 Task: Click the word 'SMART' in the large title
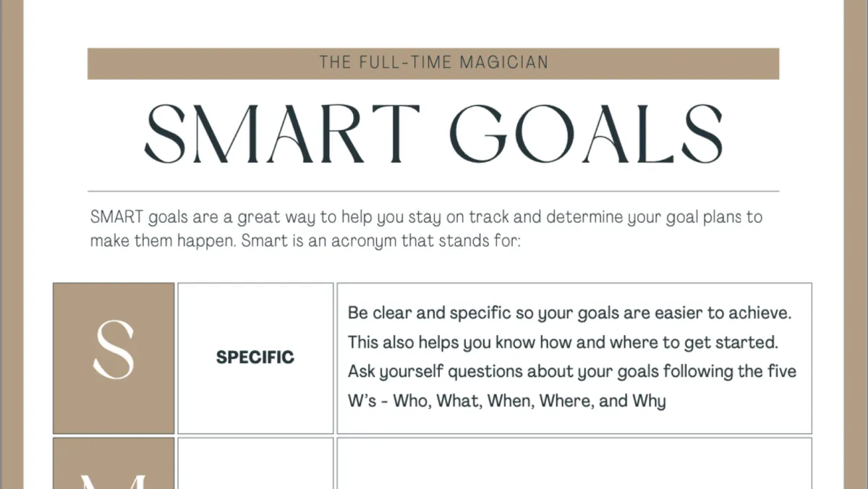(282, 135)
